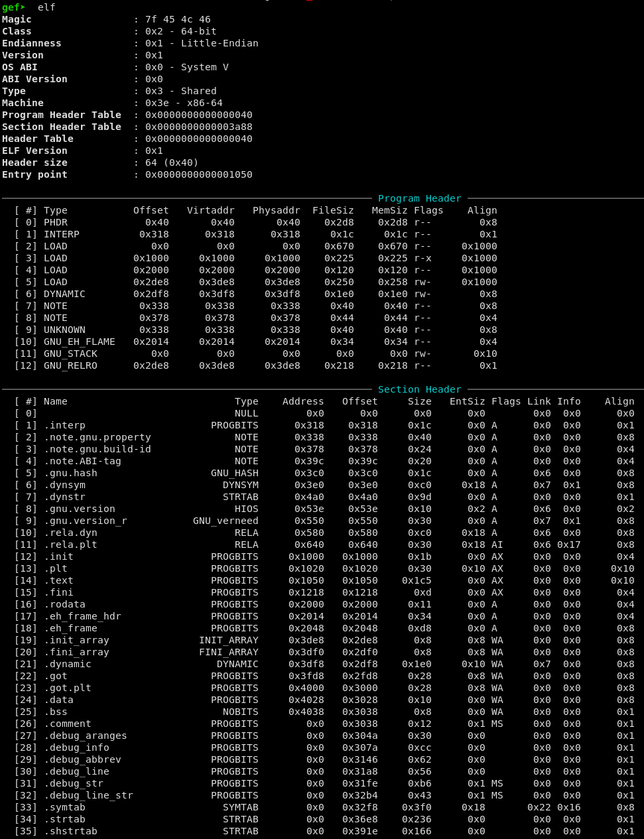Select the DYNAMIC program header type
The height and width of the screenshot is (839, 644).
(64, 294)
